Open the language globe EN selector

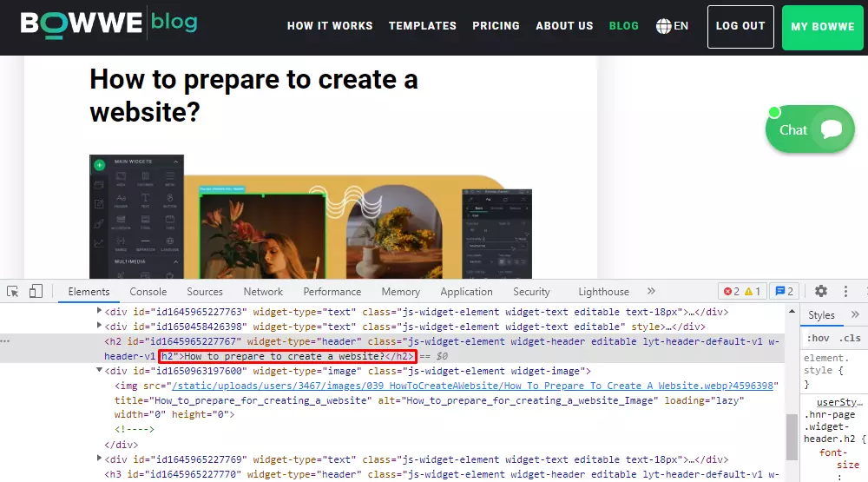[672, 26]
